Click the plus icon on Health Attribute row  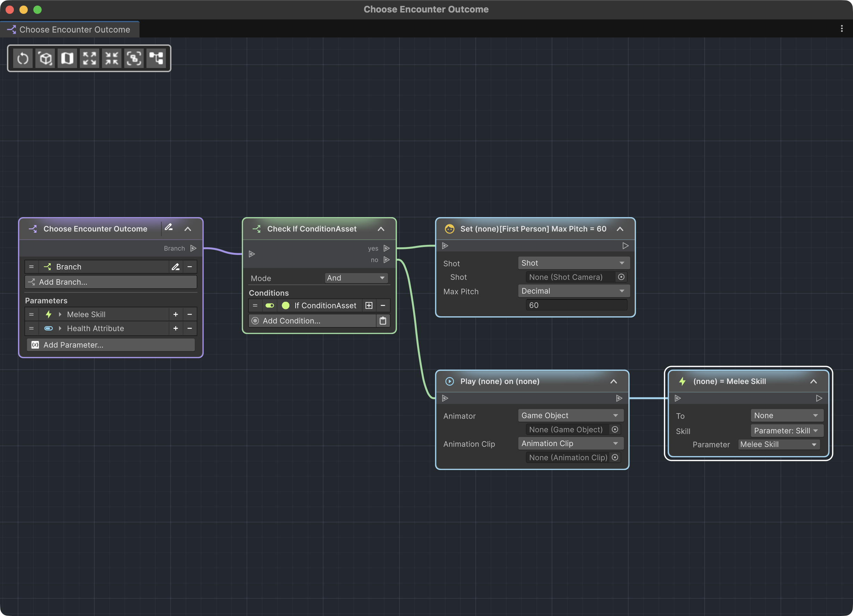pyautogui.click(x=175, y=328)
